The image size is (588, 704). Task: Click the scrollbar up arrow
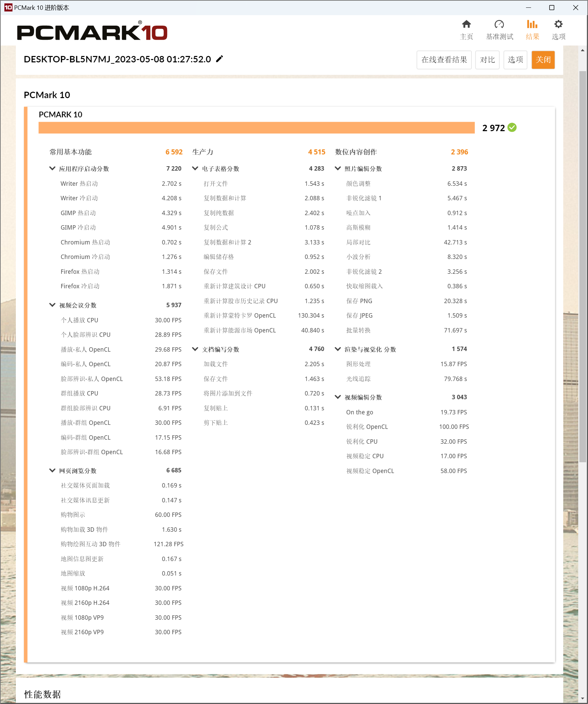click(583, 50)
